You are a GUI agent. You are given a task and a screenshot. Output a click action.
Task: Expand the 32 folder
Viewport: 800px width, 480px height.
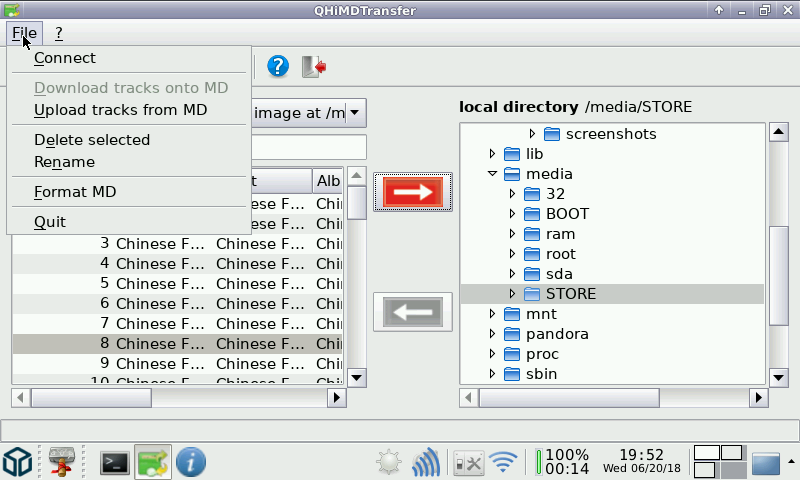tap(512, 194)
